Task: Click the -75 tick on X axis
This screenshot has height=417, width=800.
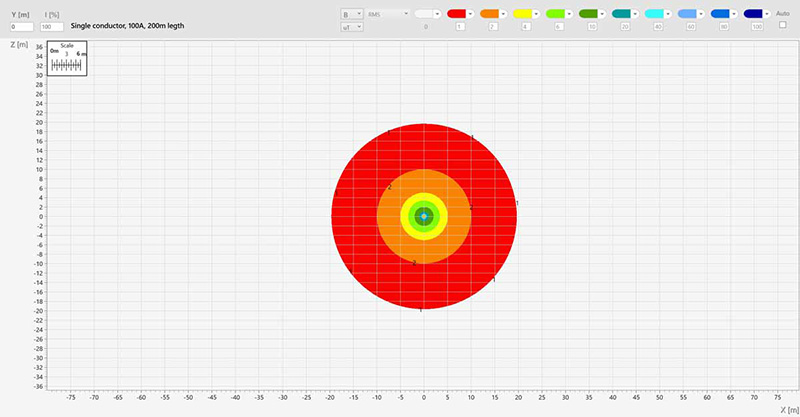Action: (x=71, y=397)
